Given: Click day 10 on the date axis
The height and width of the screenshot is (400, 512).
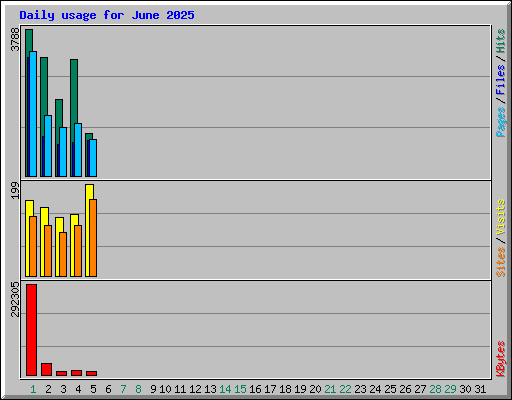Looking at the screenshot, I should (x=165, y=389).
